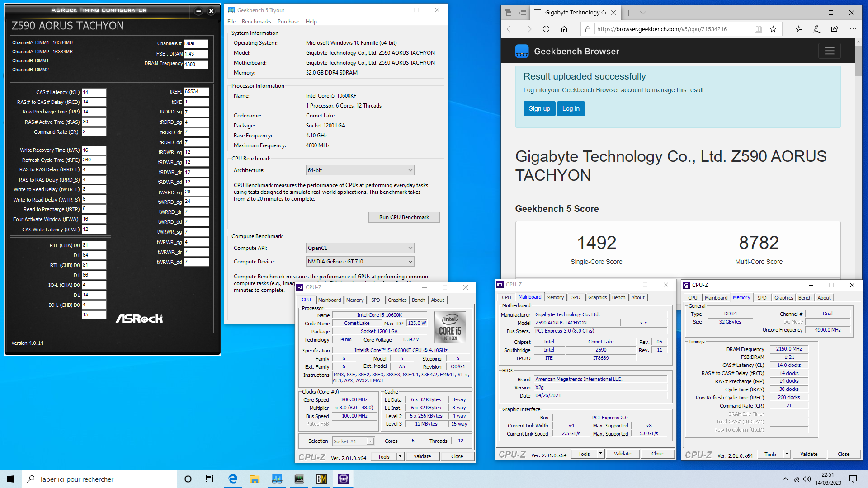Viewport: 868px width, 488px height.
Task: Expand Compute Device GeForce GT 710 dropdown
Action: coord(360,262)
